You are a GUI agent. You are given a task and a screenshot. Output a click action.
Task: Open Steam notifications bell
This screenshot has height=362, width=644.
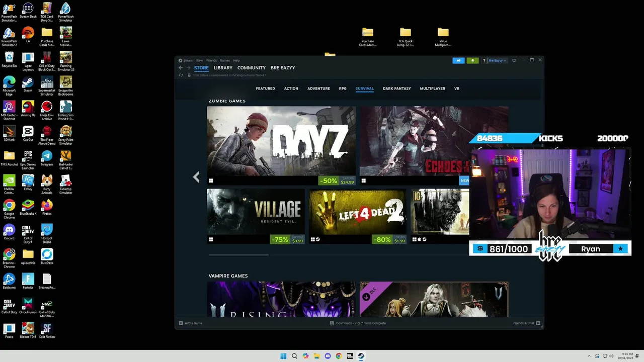point(472,60)
